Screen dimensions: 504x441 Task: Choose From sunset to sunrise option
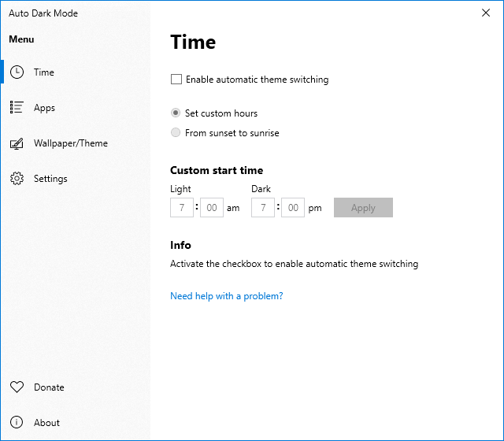click(x=176, y=133)
